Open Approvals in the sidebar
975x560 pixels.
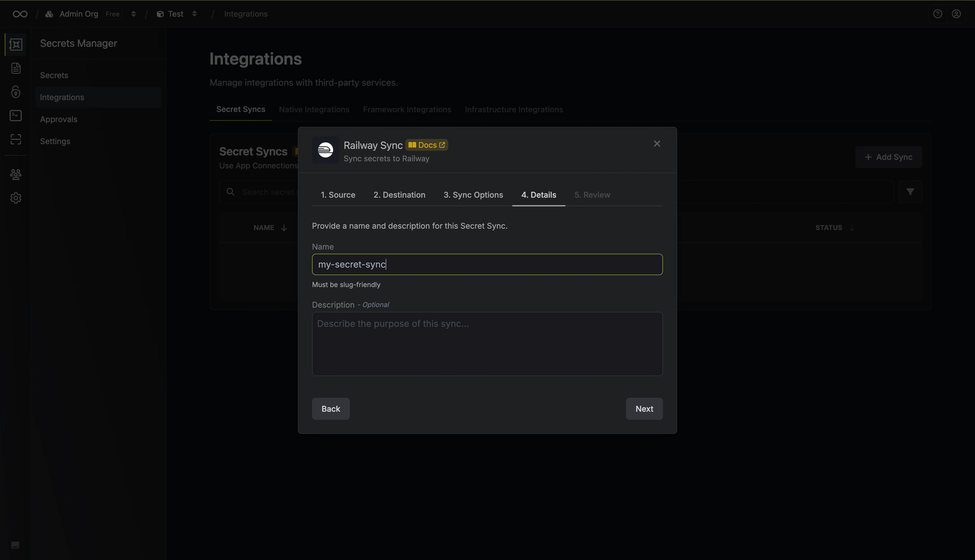tap(98, 119)
